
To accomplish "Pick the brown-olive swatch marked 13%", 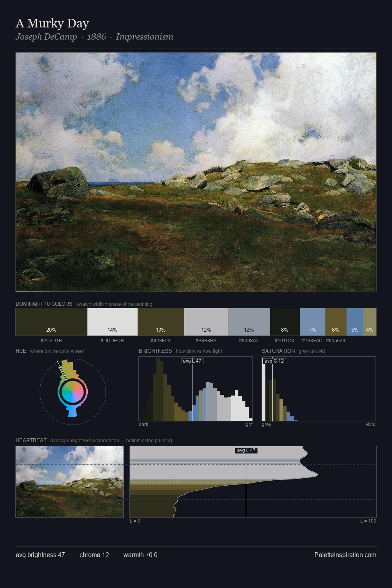I will click(x=161, y=322).
